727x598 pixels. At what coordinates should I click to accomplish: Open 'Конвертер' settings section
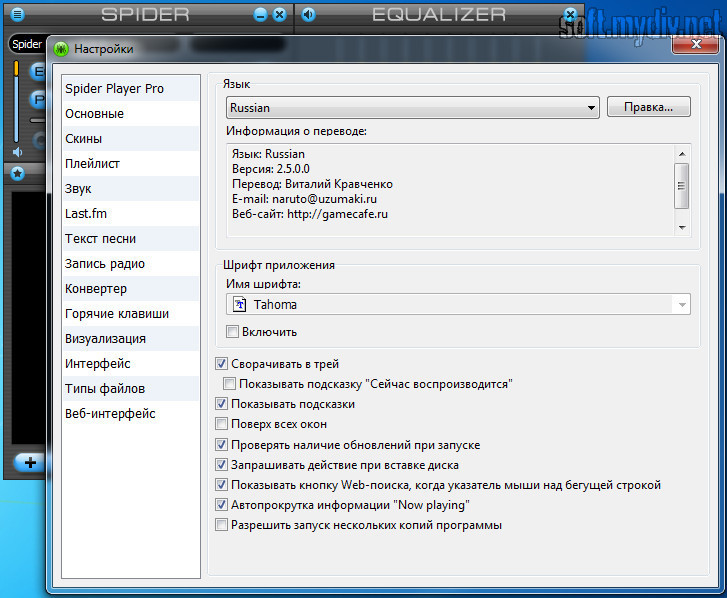tap(131, 289)
